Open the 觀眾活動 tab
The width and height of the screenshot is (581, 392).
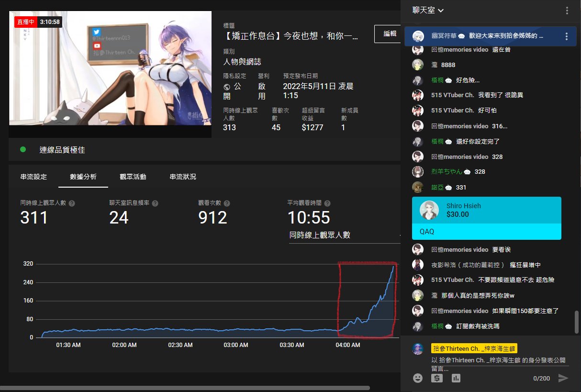(x=133, y=177)
